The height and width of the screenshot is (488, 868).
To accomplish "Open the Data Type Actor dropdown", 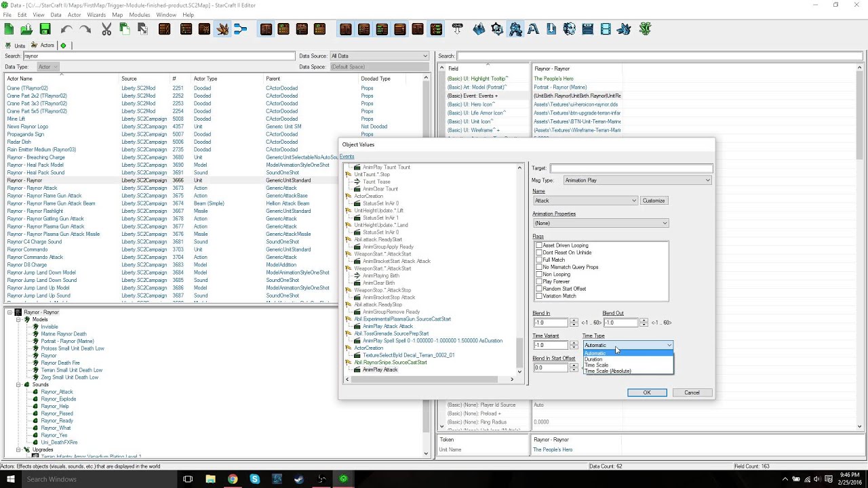I will 47,66.
